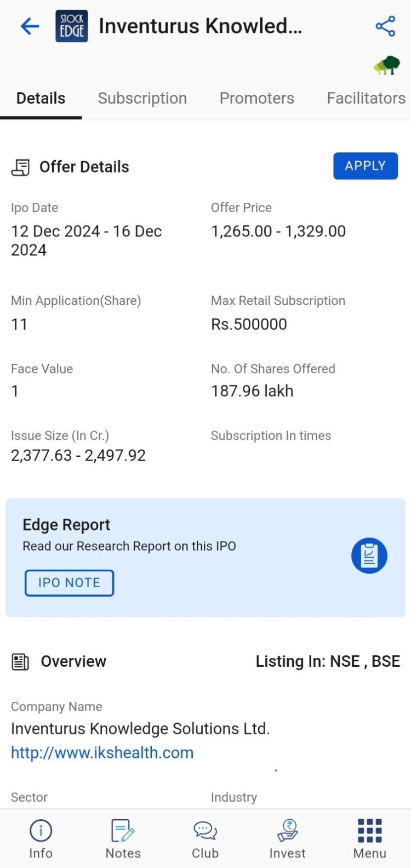Tap the Inventurus Knowled… page title

pos(200,26)
